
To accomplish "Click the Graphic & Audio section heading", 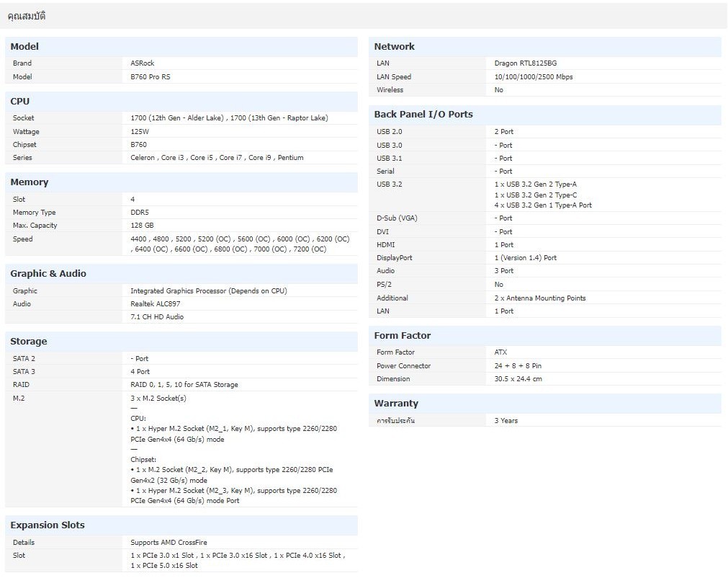I will tap(48, 274).
